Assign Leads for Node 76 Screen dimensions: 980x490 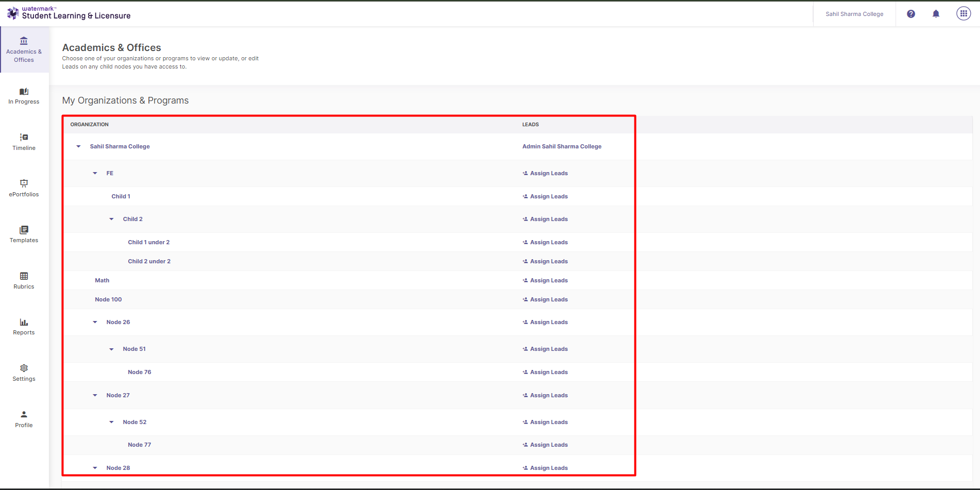pyautogui.click(x=545, y=372)
